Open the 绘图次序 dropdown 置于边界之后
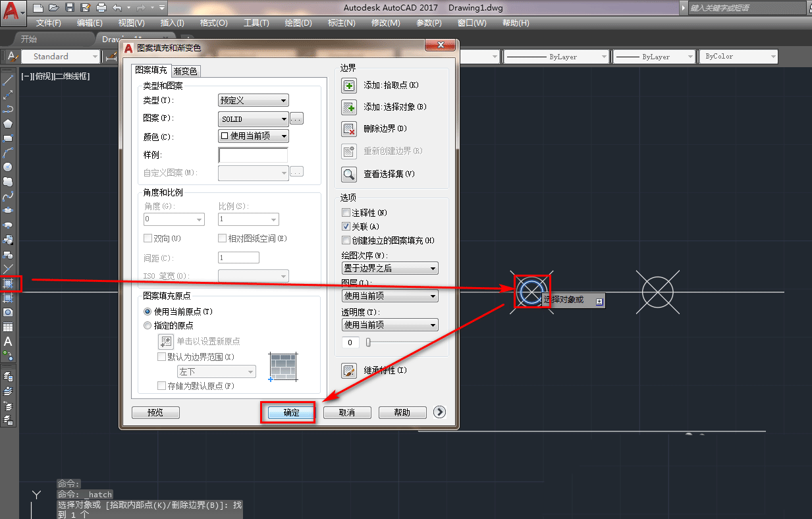812x519 pixels. pyautogui.click(x=390, y=268)
